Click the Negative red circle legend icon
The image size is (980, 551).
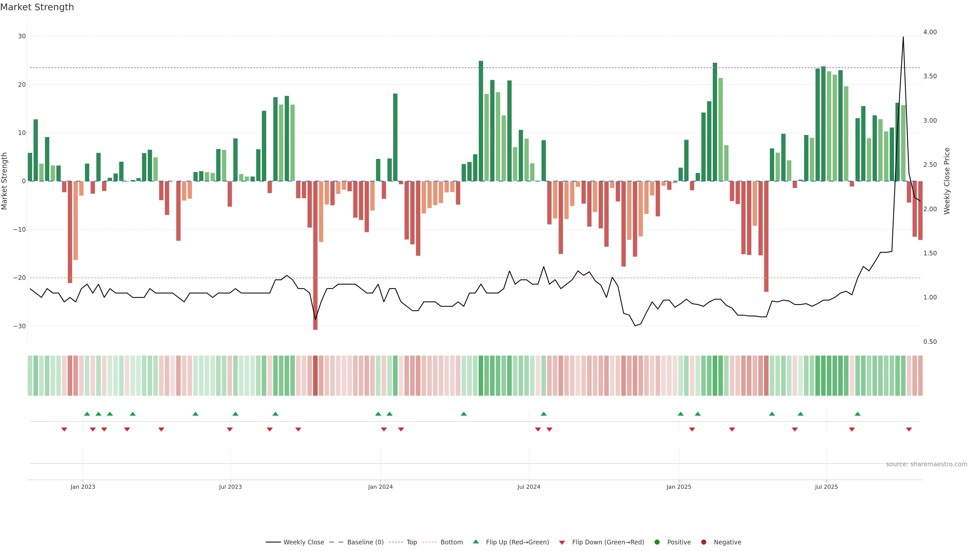703,542
